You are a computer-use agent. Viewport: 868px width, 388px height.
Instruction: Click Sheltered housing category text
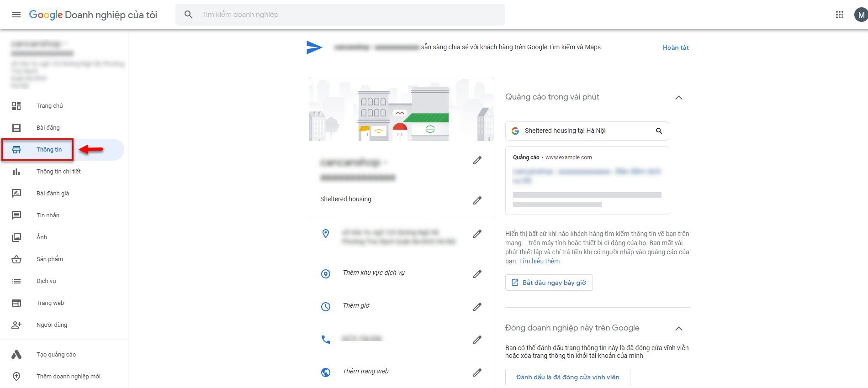click(x=346, y=199)
